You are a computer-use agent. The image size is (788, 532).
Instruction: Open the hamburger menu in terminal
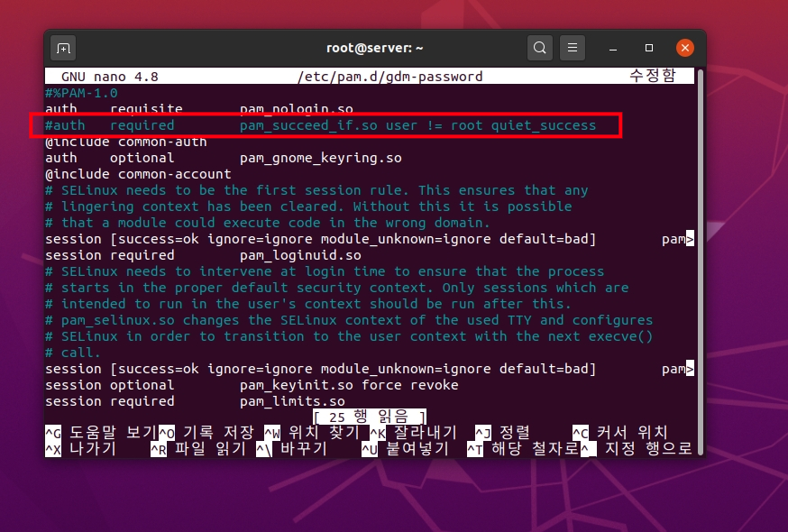point(573,48)
